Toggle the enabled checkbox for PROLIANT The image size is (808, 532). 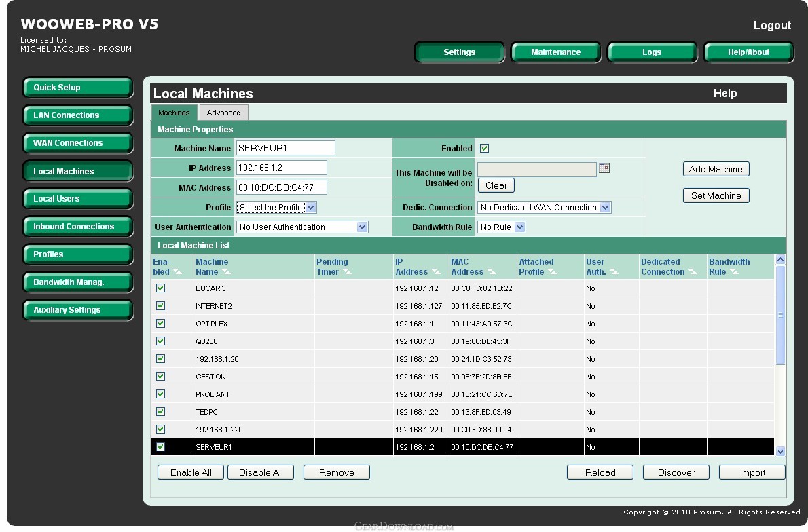coord(161,394)
